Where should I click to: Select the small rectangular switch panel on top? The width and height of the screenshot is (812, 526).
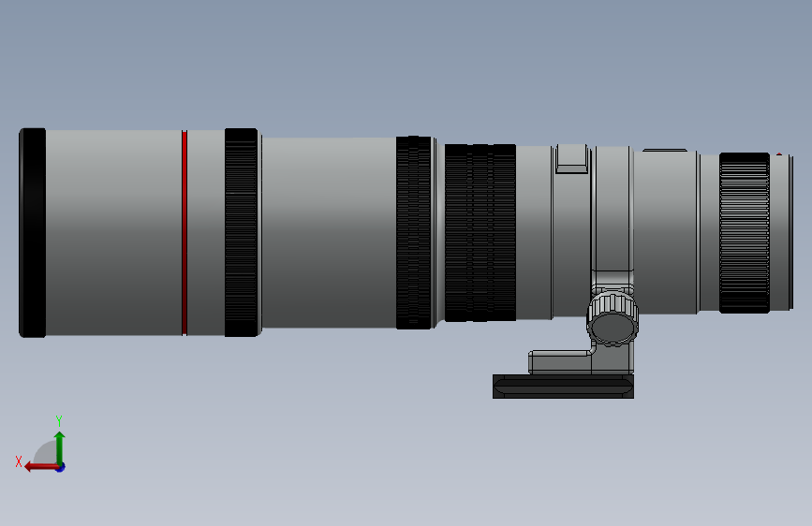pos(571,159)
